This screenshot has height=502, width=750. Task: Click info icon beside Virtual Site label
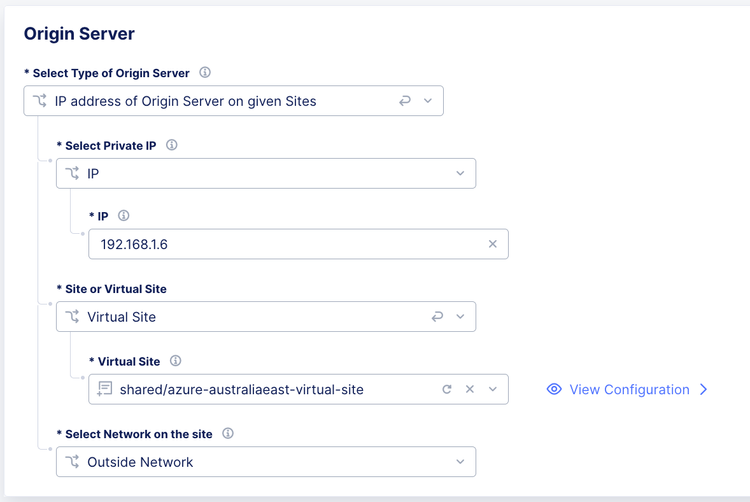click(176, 361)
